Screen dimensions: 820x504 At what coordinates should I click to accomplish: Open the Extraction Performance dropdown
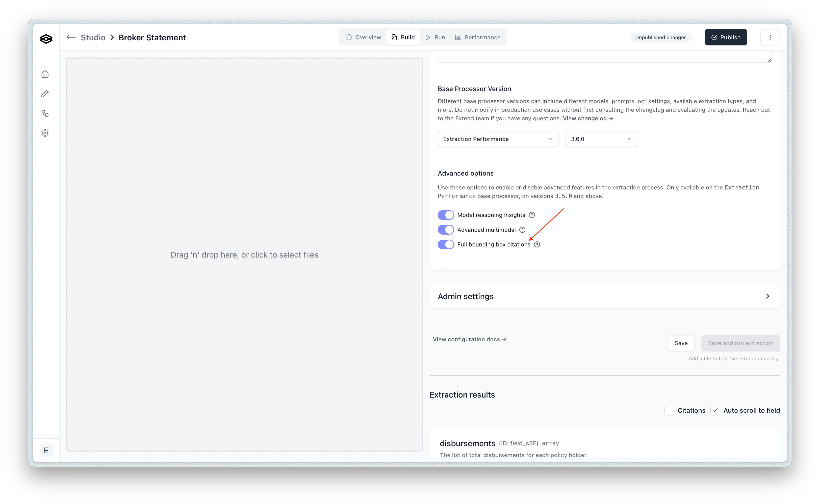click(498, 139)
